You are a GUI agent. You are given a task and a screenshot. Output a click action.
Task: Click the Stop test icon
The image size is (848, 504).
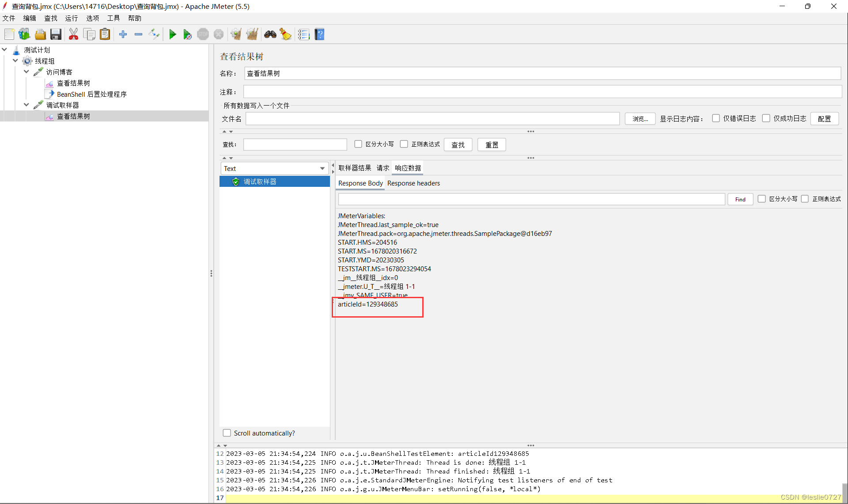point(203,34)
